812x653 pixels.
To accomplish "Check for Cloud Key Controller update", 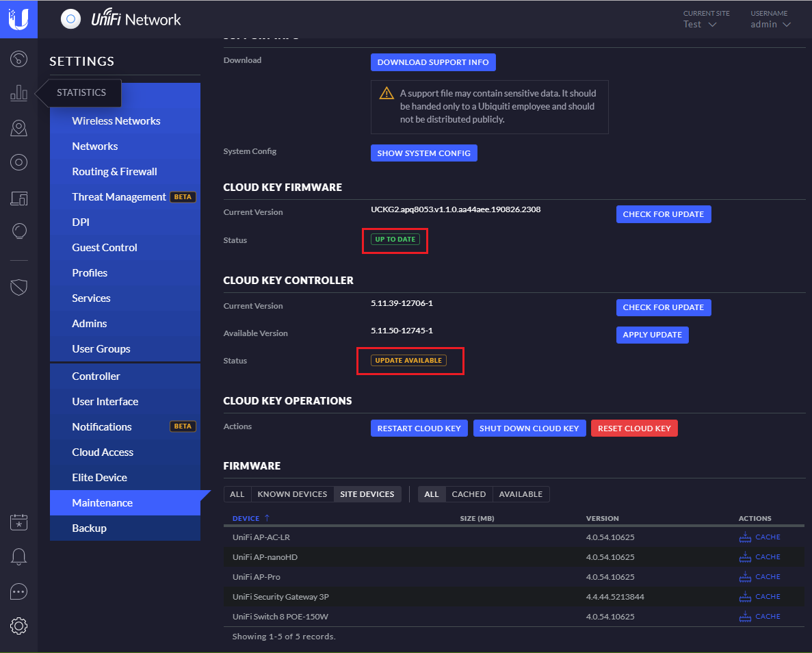I will click(x=664, y=307).
